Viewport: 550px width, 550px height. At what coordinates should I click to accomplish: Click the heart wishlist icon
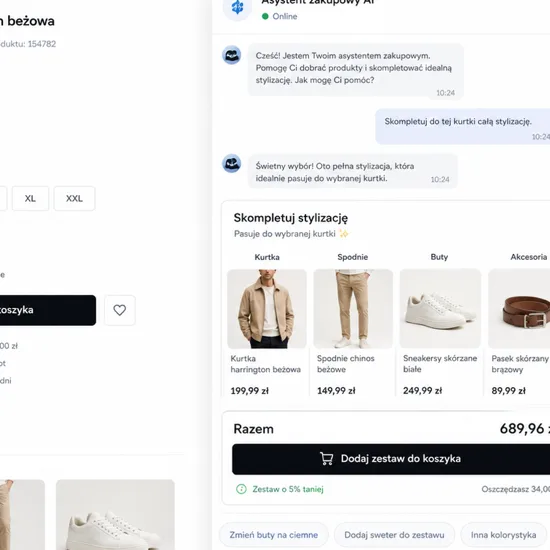[120, 310]
